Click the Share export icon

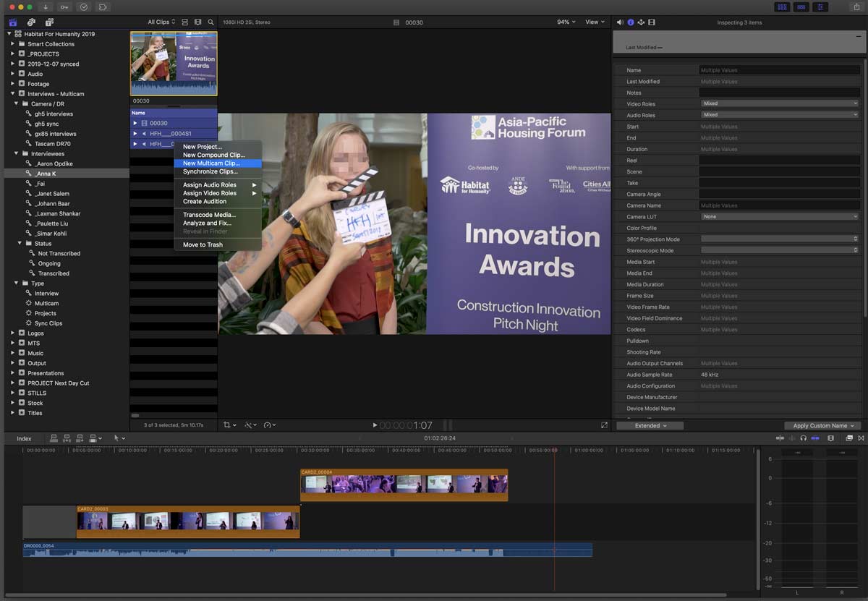pos(856,7)
